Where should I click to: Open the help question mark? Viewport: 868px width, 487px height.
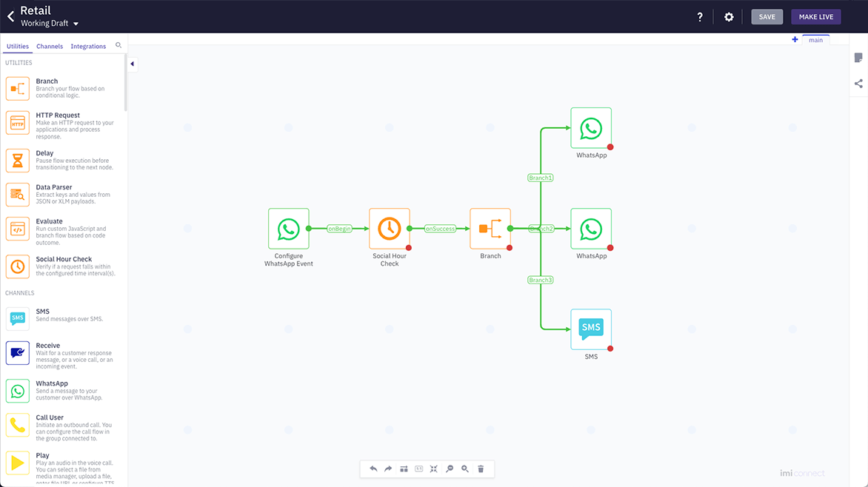coord(700,17)
